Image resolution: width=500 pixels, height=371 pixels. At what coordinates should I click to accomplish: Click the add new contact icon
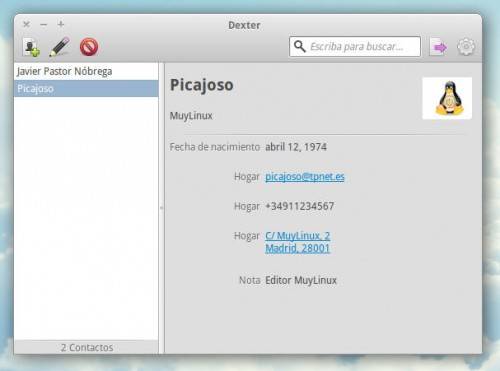[x=31, y=47]
